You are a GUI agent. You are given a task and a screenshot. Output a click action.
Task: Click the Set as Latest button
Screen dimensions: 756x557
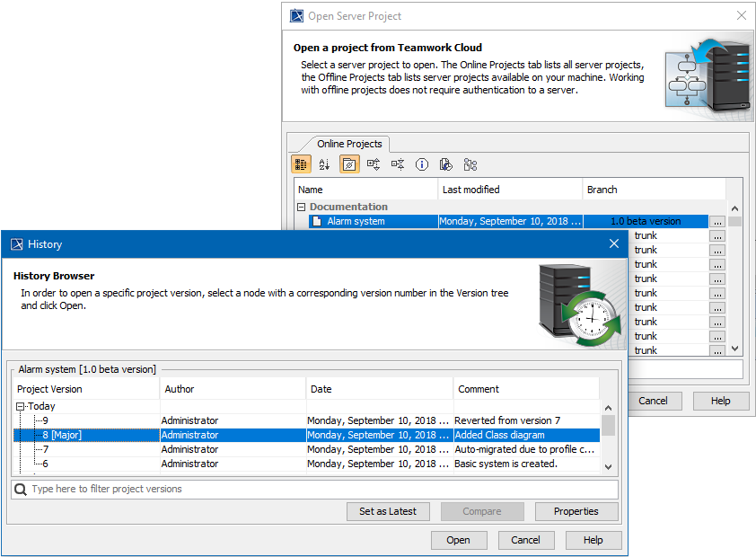click(388, 511)
